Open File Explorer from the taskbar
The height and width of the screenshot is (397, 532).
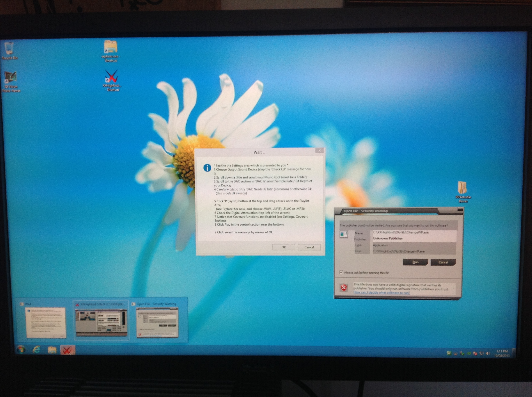[x=52, y=350]
